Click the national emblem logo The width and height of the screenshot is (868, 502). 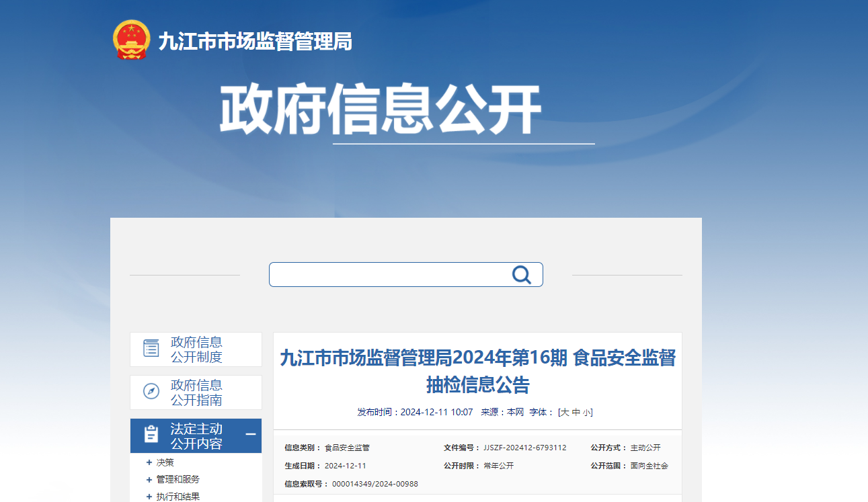pos(130,40)
